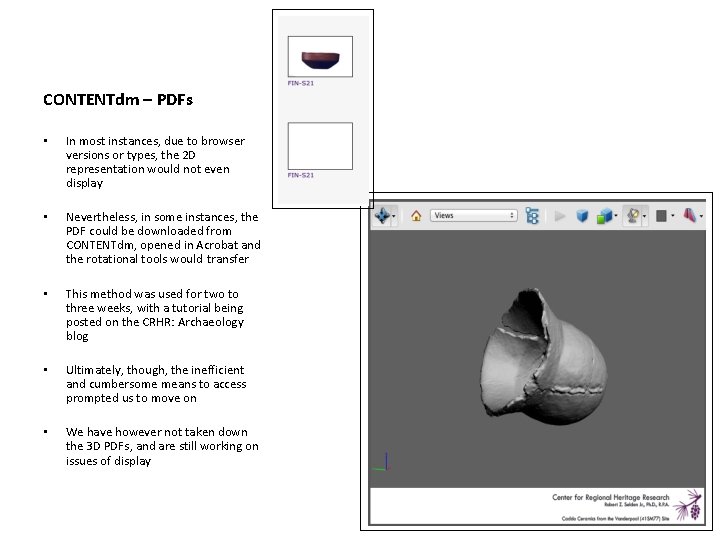This screenshot has width=720, height=540.
Task: Click the Play Animation button
Action: tap(560, 216)
